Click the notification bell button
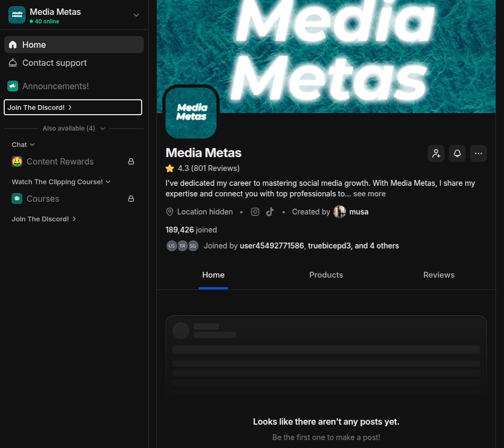This screenshot has width=504, height=448. [457, 153]
